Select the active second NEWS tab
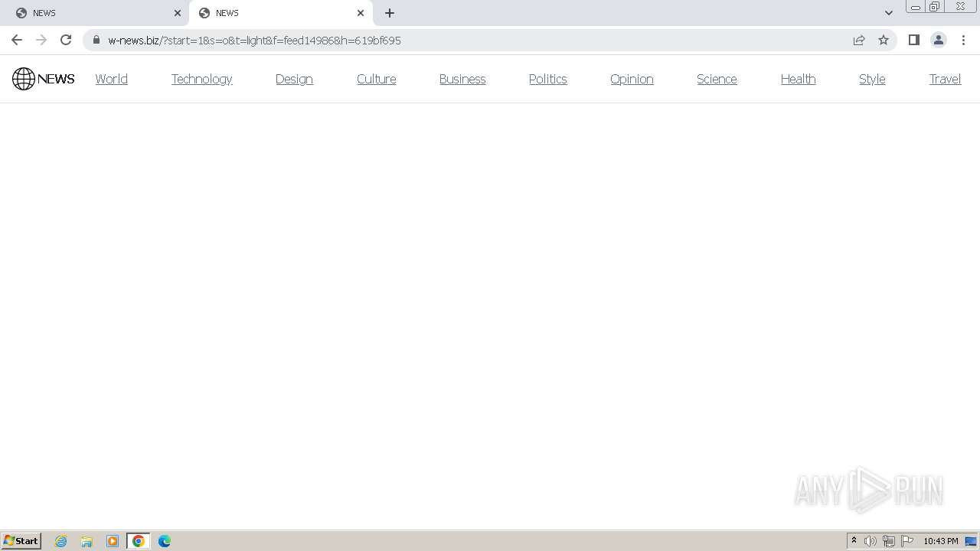 (x=281, y=13)
